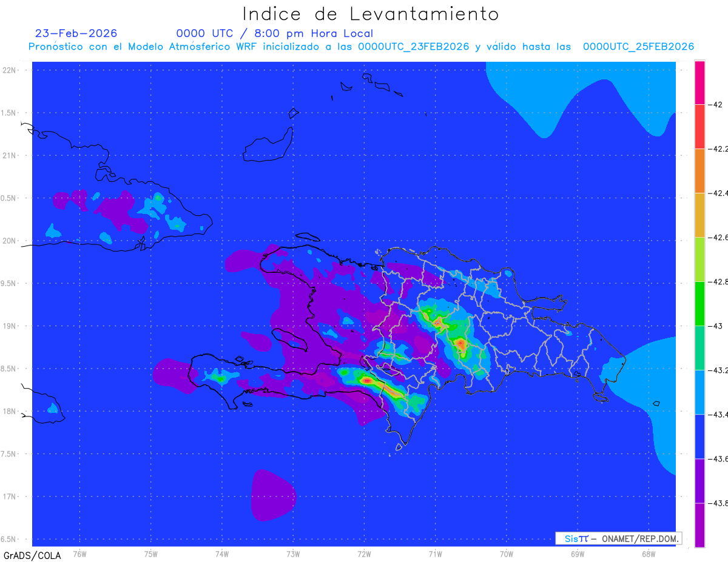Click the longitude label '74W'
Viewport: 728px width, 562px height.
[221, 553]
